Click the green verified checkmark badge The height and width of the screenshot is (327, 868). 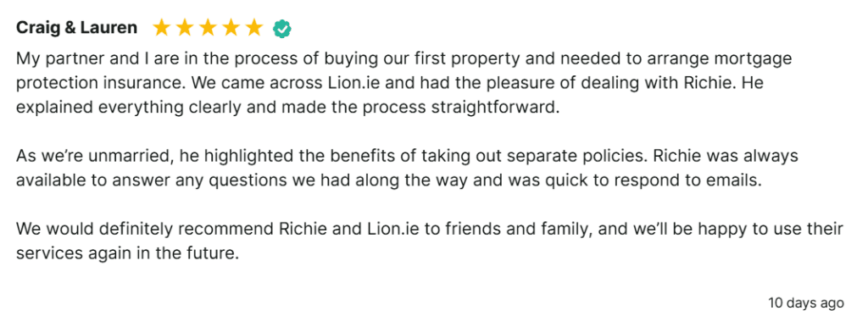point(282,28)
